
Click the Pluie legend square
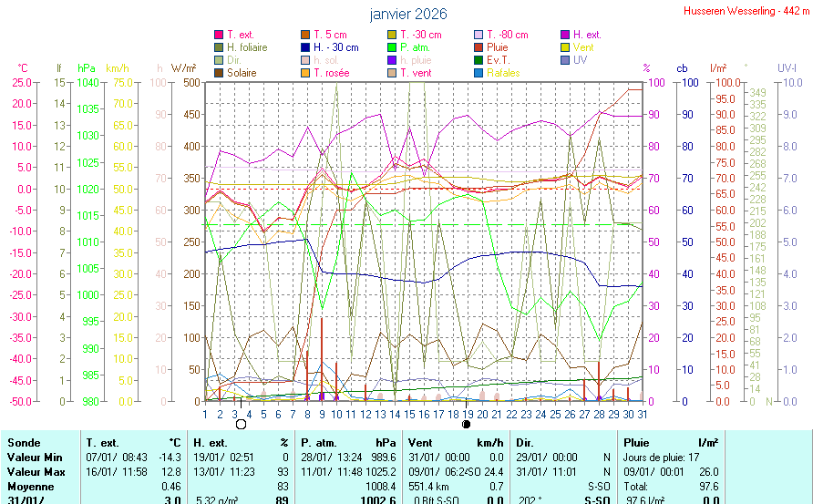[x=479, y=47]
